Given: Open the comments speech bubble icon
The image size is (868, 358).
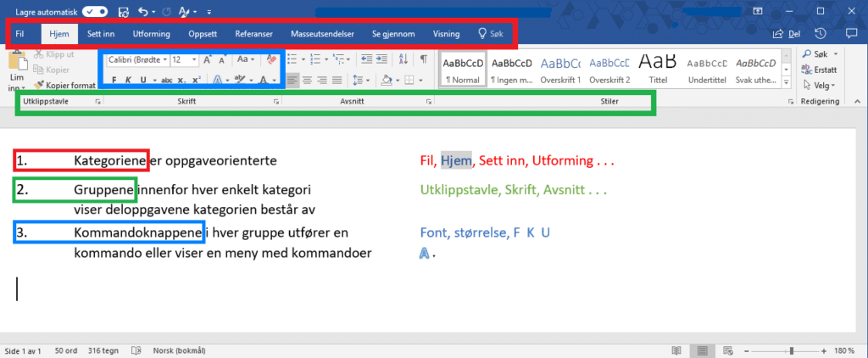Looking at the screenshot, I should (850, 34).
